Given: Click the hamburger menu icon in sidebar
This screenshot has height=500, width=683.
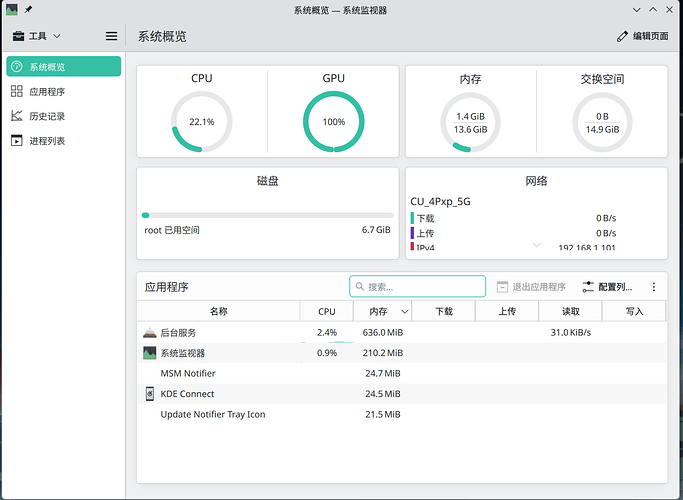Looking at the screenshot, I should 112,36.
